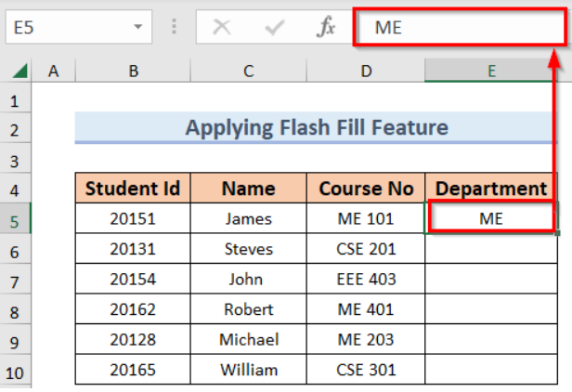The image size is (572, 392).
Task: Click the Select All corner triangle
Action: click(18, 71)
